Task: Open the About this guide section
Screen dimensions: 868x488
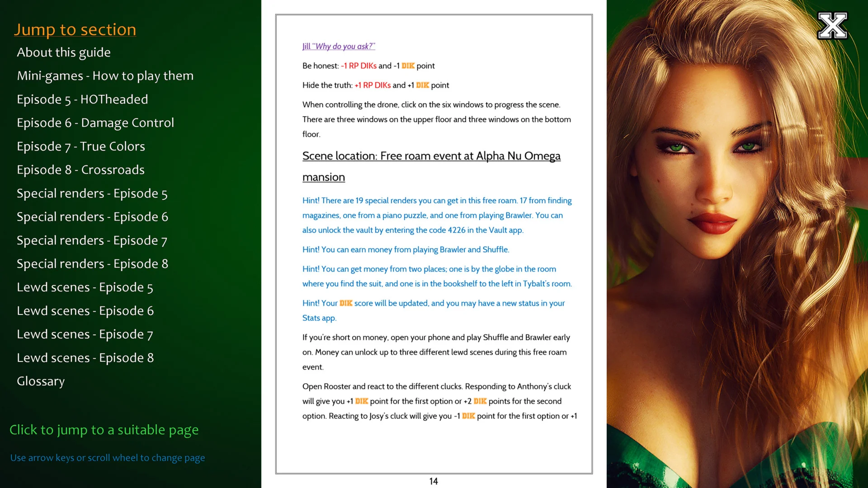Action: coord(64,52)
